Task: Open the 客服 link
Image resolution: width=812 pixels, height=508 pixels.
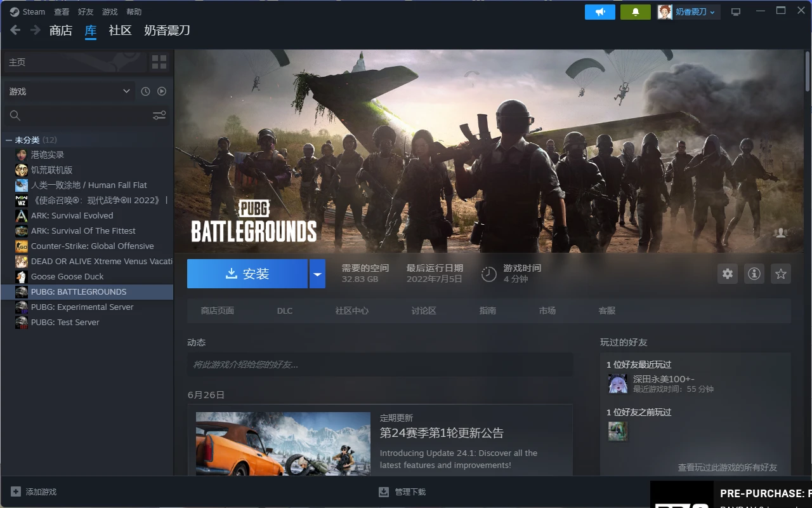Action: click(607, 311)
